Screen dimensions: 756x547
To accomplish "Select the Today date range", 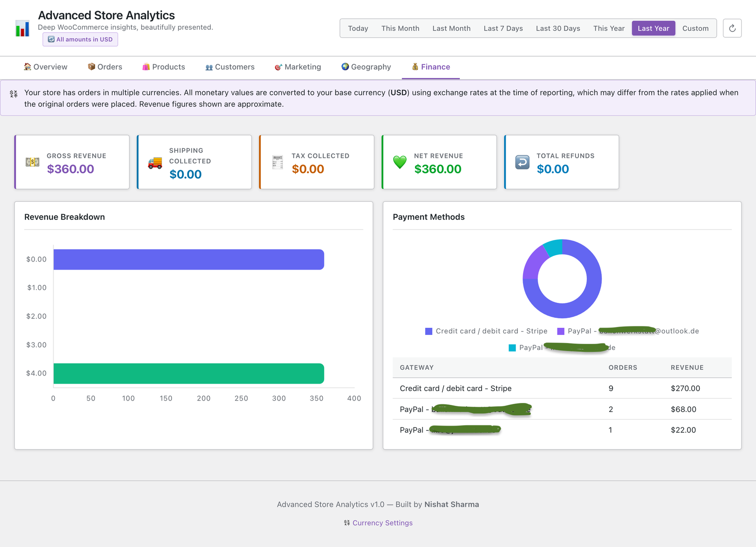I will [x=358, y=28].
